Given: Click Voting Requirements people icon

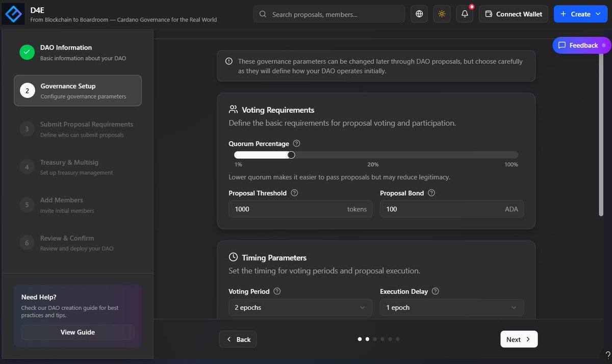Looking at the screenshot, I should (x=234, y=110).
